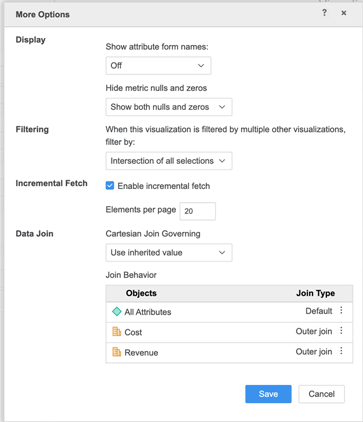This screenshot has height=422, width=363.
Task: Click the Cost metric icon
Action: click(x=117, y=332)
